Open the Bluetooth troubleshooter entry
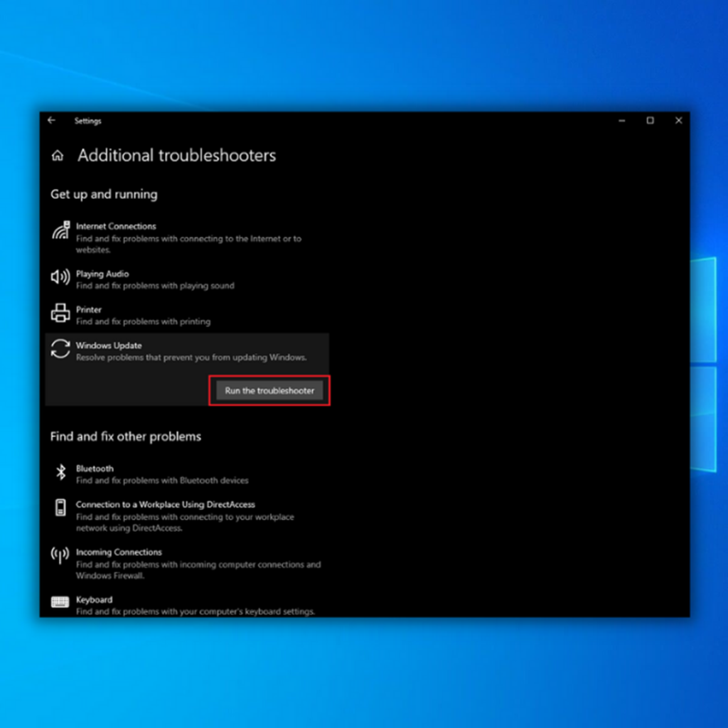The height and width of the screenshot is (728, 728). click(x=187, y=474)
